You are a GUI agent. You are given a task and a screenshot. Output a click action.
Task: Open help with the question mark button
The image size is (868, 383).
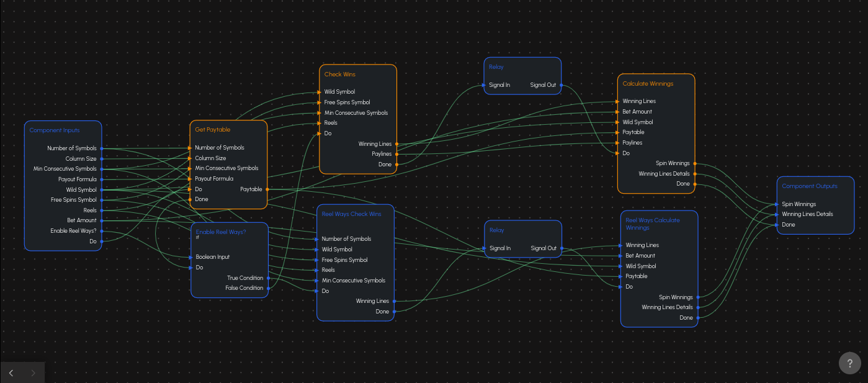point(849,364)
